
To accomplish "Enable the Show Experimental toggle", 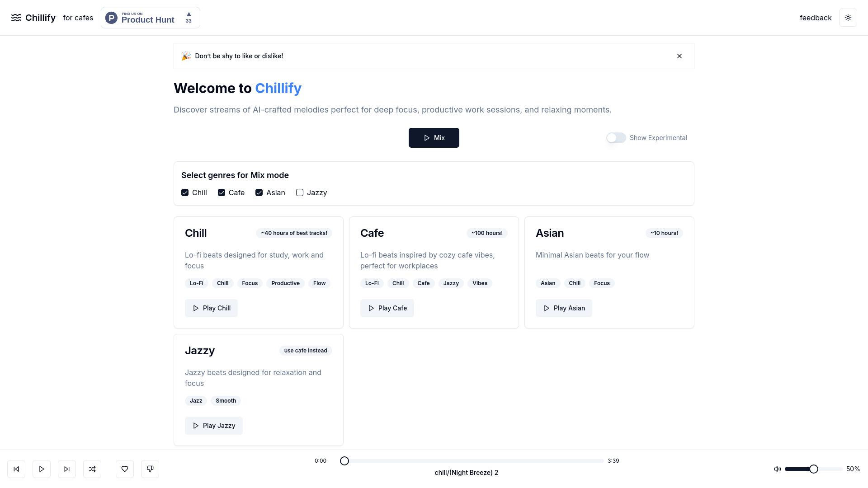I will [615, 138].
